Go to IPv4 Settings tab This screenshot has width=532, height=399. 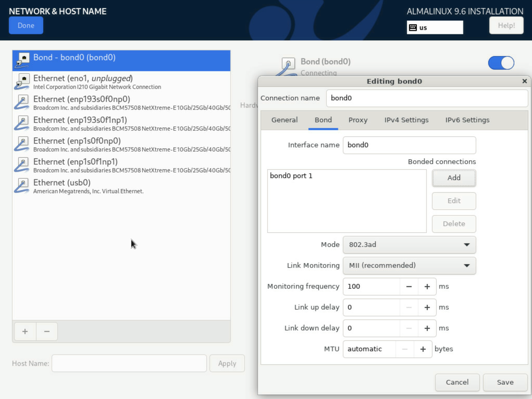[406, 120]
